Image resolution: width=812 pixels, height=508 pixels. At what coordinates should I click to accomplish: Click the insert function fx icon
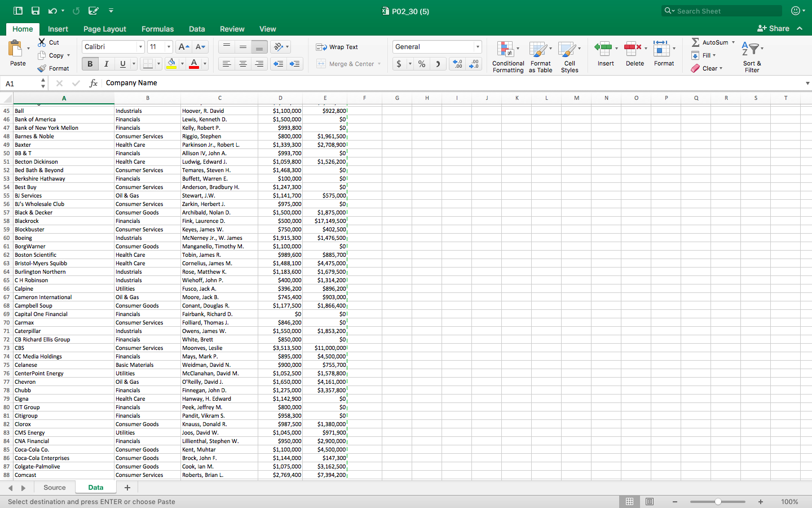[x=94, y=83]
